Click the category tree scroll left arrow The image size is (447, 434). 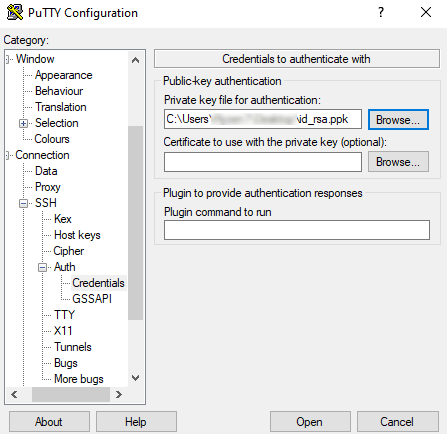(14, 395)
